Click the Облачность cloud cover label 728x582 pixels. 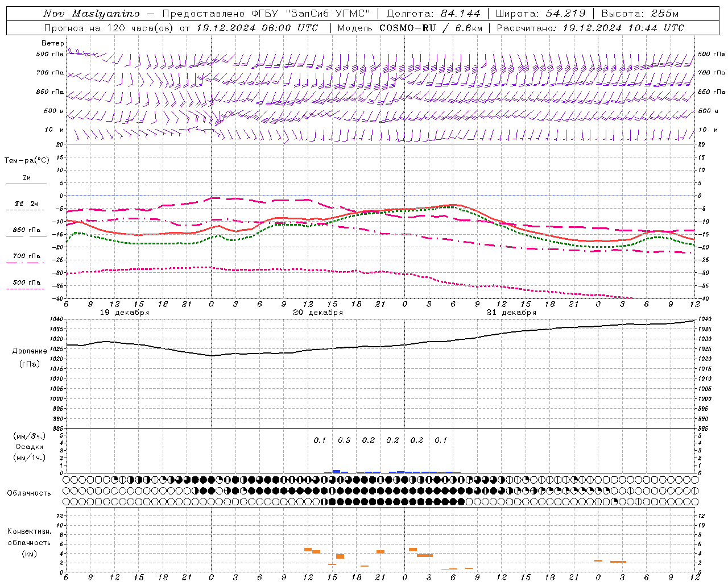29,493
